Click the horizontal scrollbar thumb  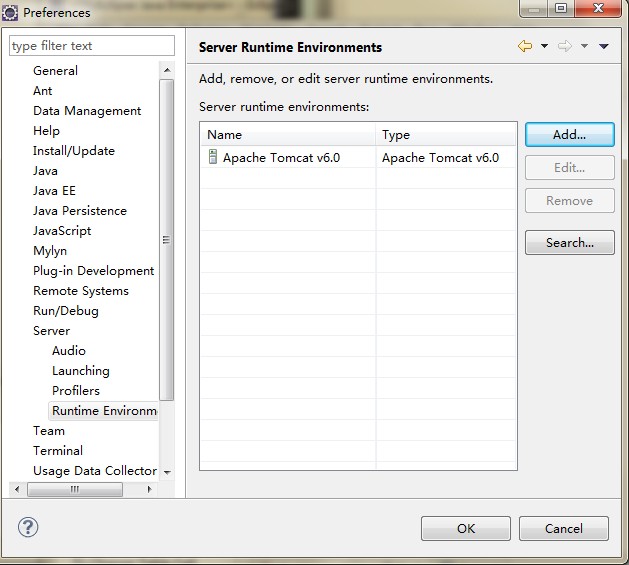coord(75,490)
